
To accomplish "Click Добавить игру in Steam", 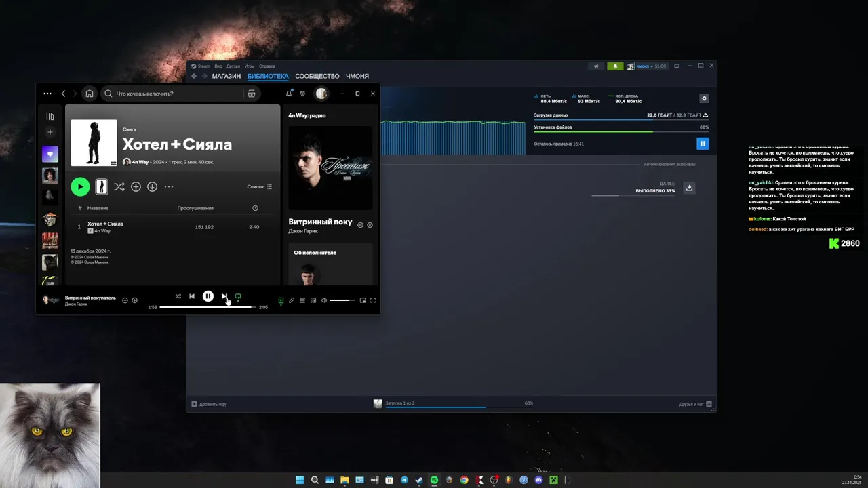I will (210, 404).
